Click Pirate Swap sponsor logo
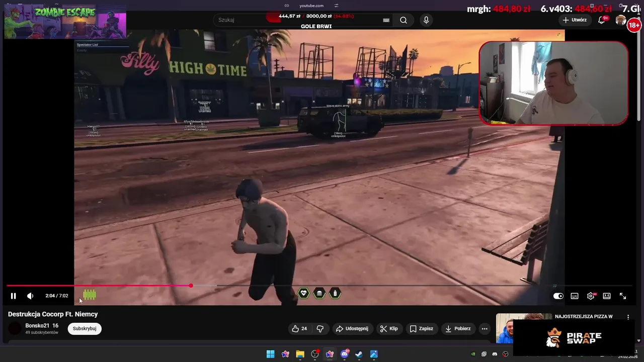 click(x=574, y=338)
